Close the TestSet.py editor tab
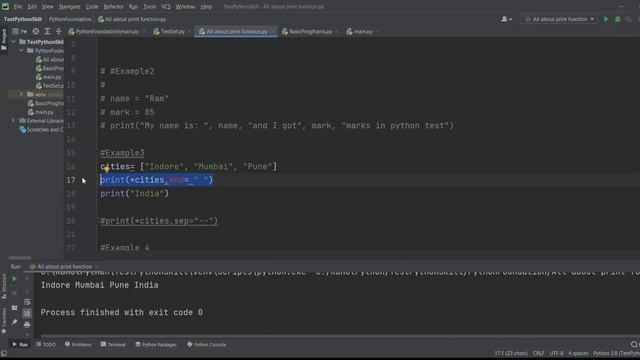 pyautogui.click(x=189, y=31)
